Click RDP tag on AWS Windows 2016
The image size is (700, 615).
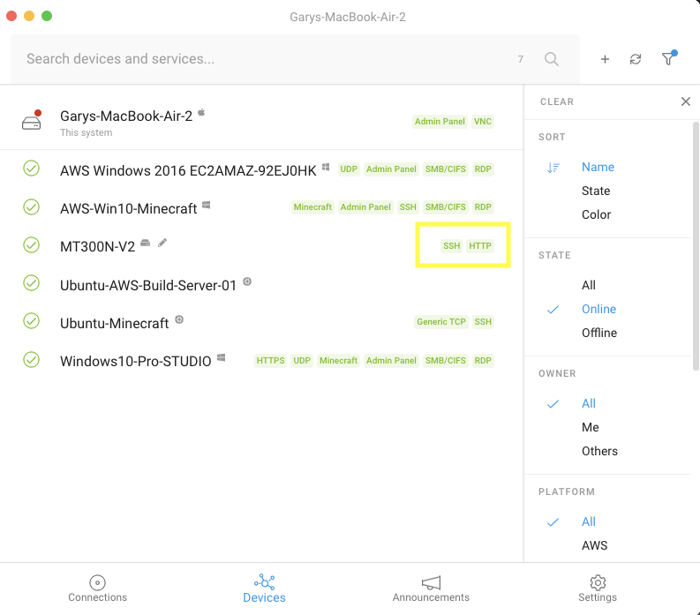point(483,169)
